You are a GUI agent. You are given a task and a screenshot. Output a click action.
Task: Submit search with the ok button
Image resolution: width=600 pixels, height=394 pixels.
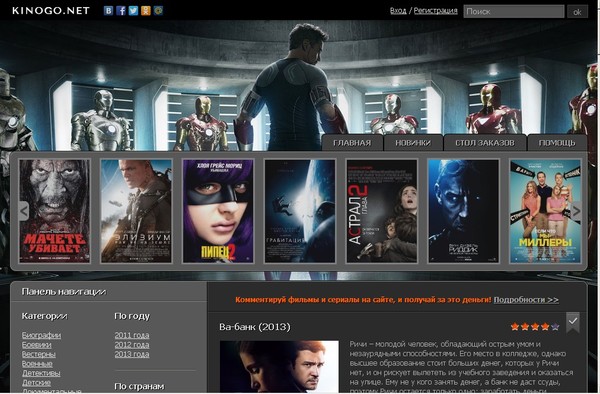(577, 11)
